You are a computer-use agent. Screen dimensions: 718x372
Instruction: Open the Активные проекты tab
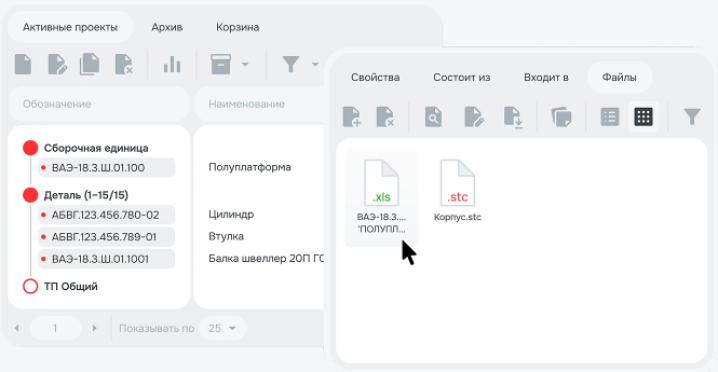(x=70, y=27)
